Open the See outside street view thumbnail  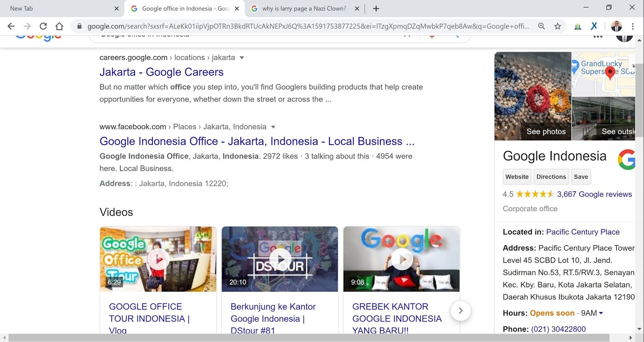point(603,118)
